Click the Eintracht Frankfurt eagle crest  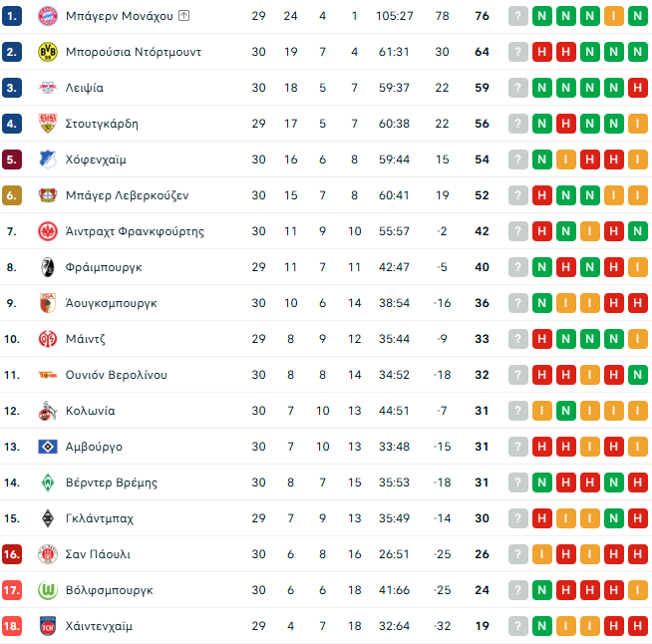coord(47,231)
